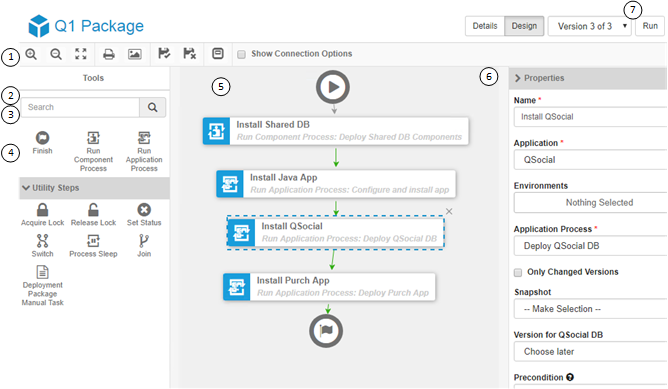
Task: Click the Start play node on canvas
Action: (x=333, y=87)
